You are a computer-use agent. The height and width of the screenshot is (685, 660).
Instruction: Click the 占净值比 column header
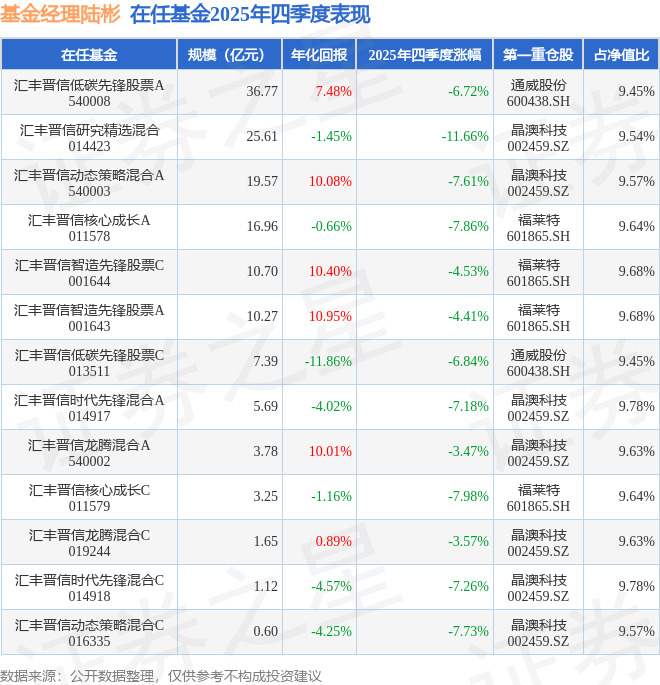tap(621, 55)
